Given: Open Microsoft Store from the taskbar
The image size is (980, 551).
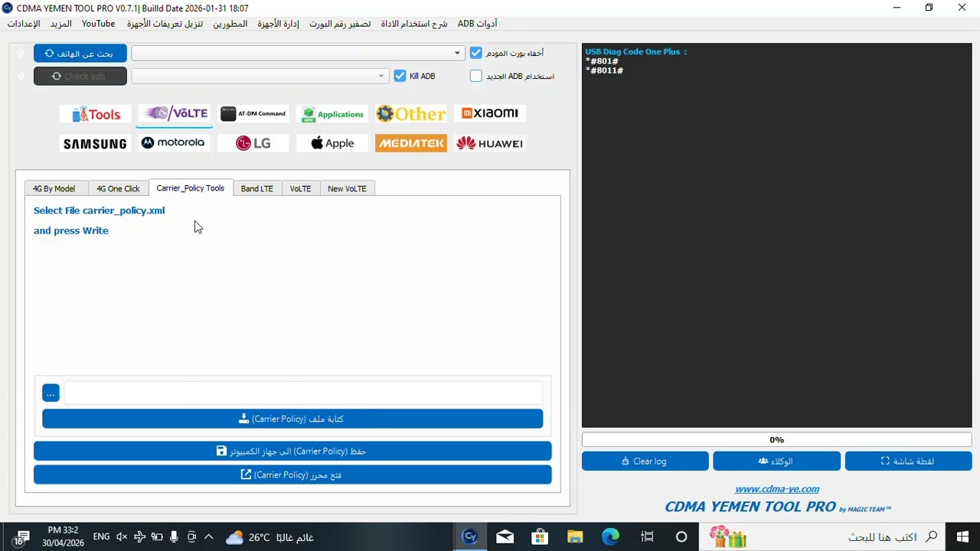Looking at the screenshot, I should pos(540,536).
